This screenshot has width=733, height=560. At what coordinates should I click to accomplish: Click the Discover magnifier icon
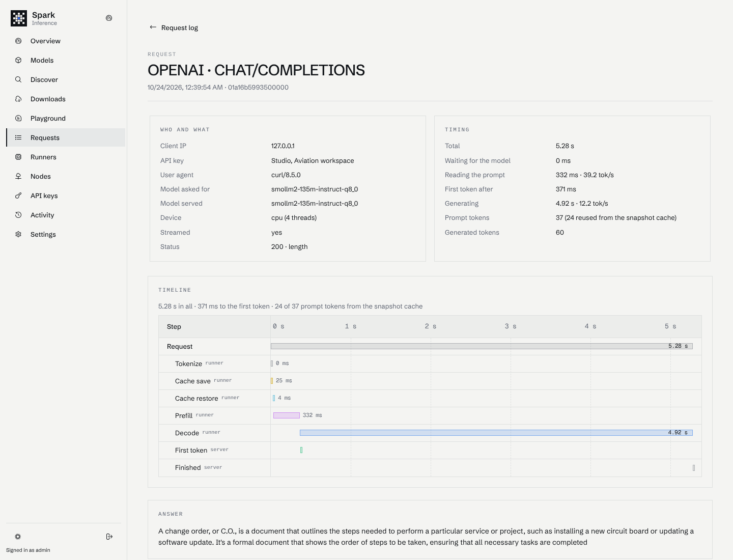pyautogui.click(x=18, y=79)
